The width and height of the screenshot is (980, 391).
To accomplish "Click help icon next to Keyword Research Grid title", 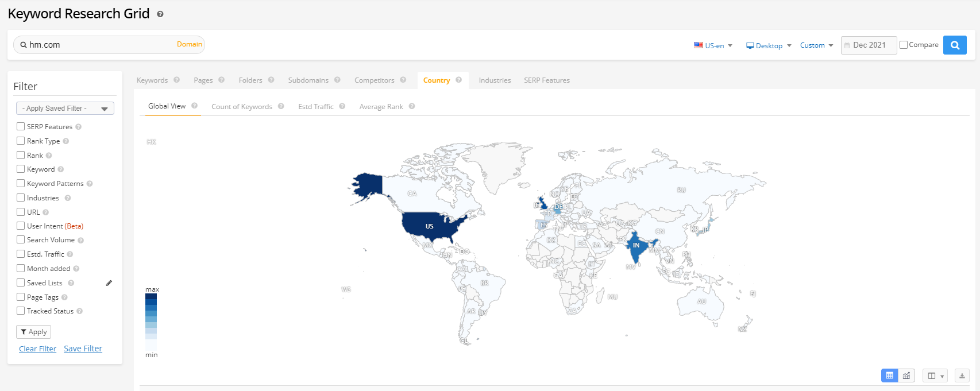I will (x=160, y=14).
